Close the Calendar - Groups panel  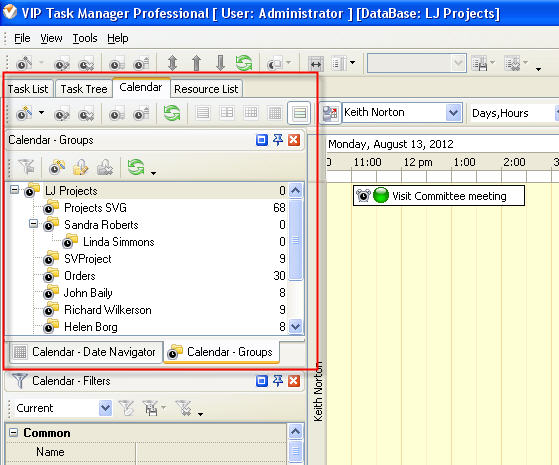(x=294, y=140)
